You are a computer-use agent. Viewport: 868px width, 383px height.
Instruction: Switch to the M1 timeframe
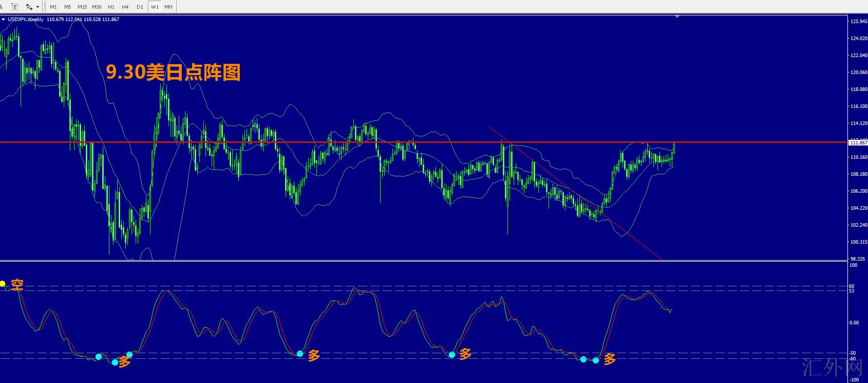[x=53, y=7]
